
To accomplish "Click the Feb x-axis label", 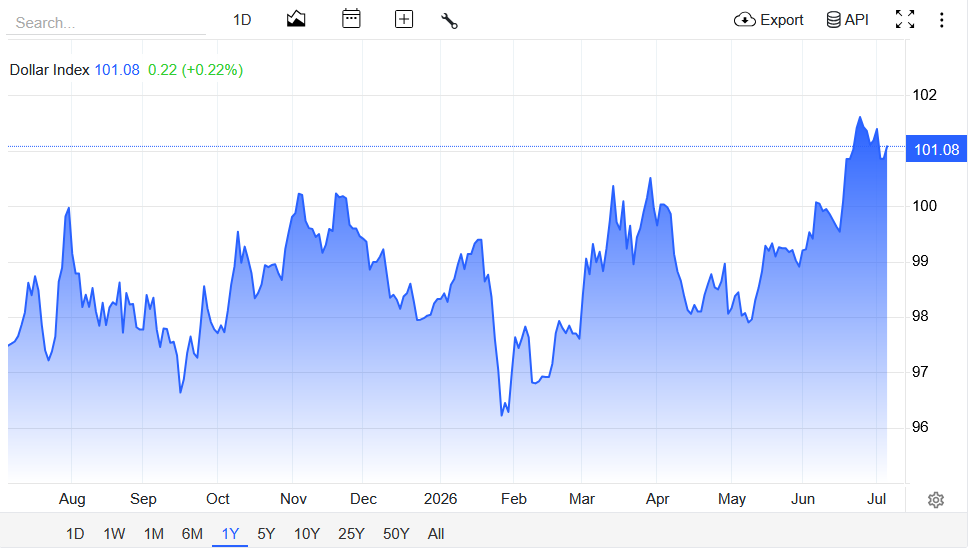I will click(x=513, y=499).
